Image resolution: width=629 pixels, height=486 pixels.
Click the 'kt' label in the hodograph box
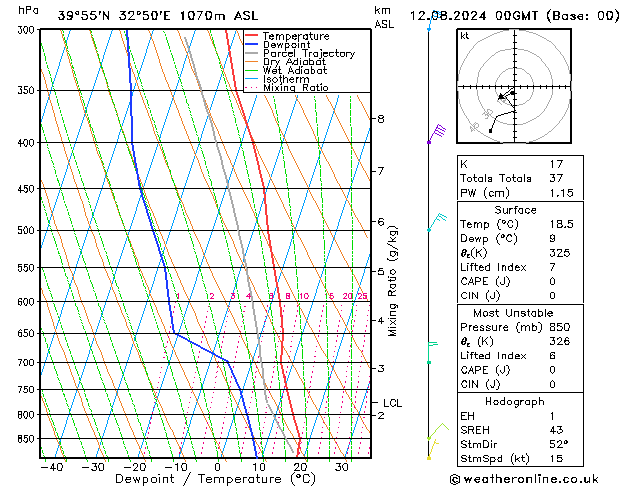(x=464, y=36)
